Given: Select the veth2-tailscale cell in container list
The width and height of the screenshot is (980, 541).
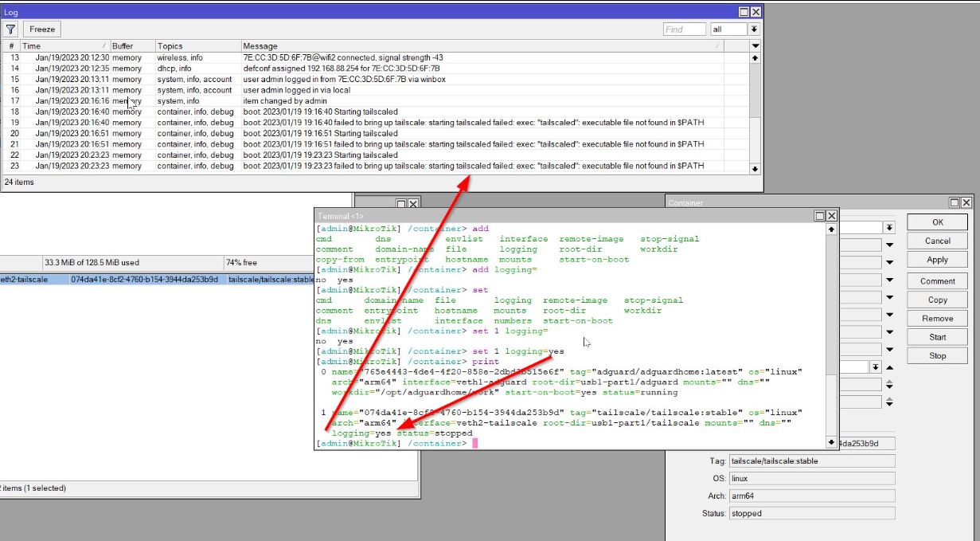Looking at the screenshot, I should pos(33,280).
